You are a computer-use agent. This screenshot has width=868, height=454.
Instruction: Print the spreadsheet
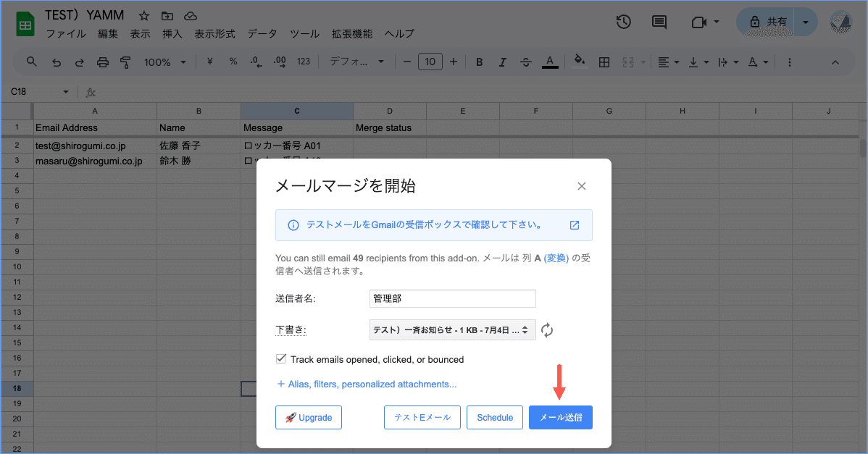(x=102, y=62)
